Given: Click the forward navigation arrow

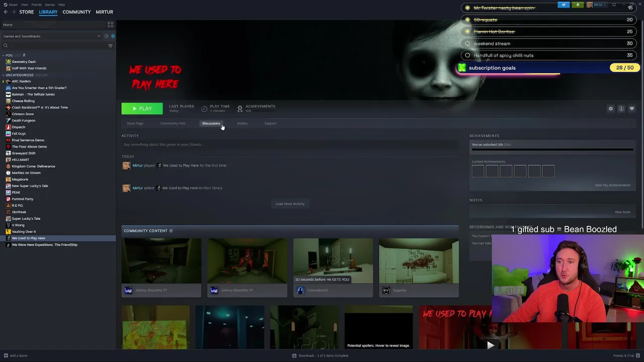Looking at the screenshot, I should [x=14, y=12].
